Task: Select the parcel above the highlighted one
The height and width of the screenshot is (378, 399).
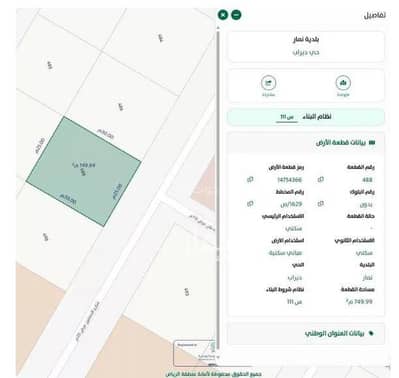Action: tap(121, 107)
